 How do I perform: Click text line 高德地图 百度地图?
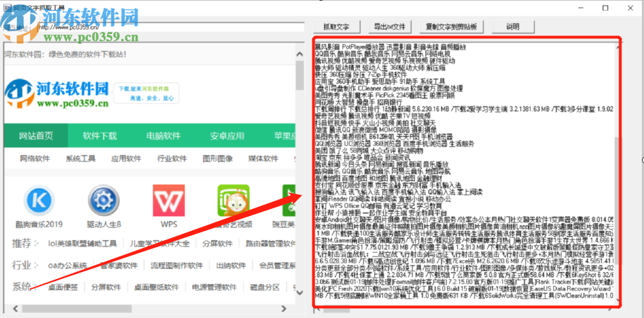click(378, 178)
